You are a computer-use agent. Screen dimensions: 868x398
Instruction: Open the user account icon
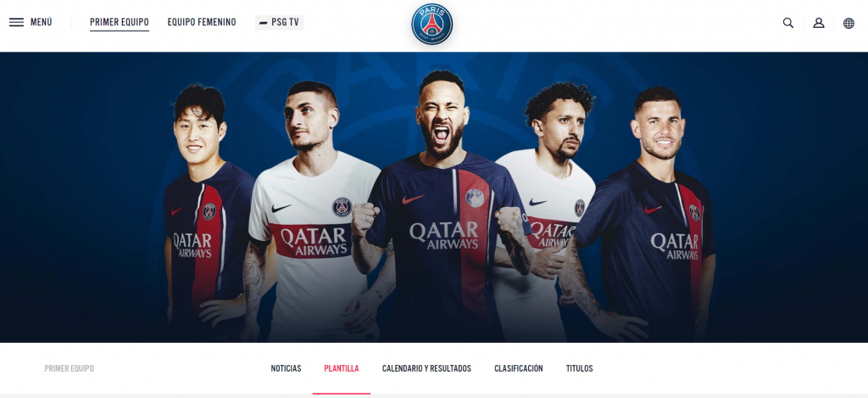(819, 23)
